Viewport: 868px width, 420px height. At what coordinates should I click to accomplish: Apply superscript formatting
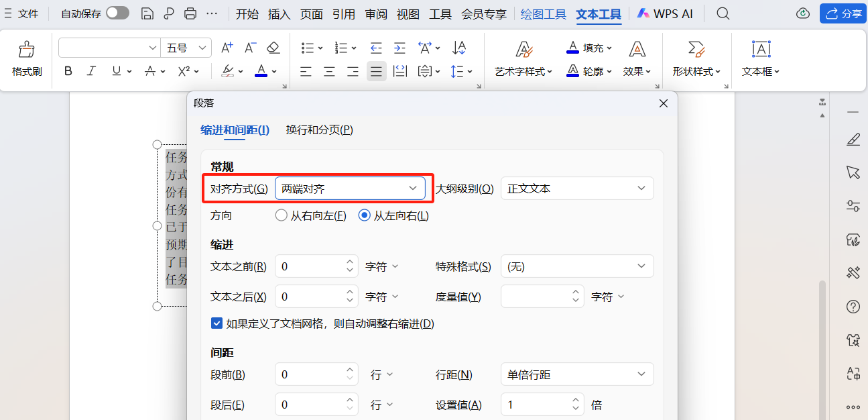point(182,72)
